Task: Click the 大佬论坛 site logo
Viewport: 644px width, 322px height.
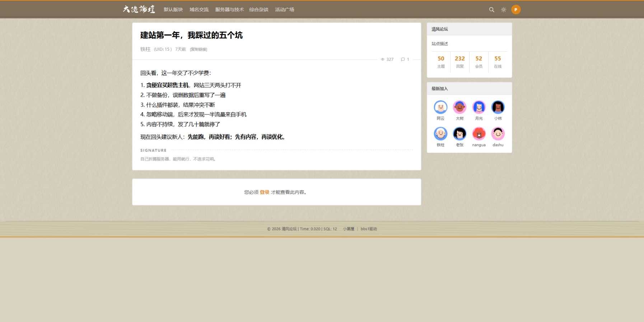Action: pos(139,9)
